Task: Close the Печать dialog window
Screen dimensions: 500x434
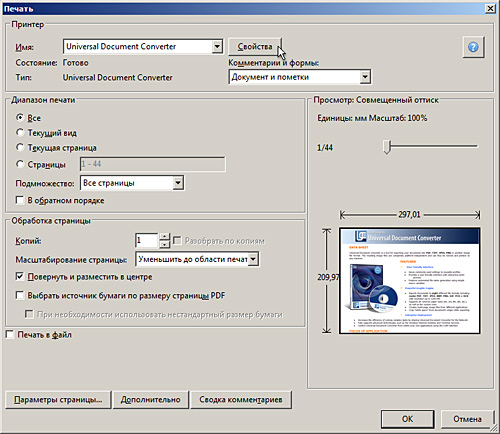Action: tap(490, 8)
